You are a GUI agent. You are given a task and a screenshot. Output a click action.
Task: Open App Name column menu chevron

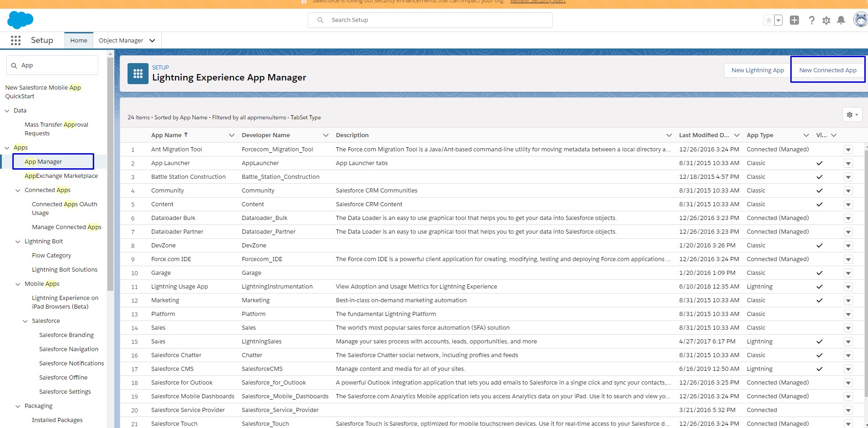pyautogui.click(x=232, y=135)
